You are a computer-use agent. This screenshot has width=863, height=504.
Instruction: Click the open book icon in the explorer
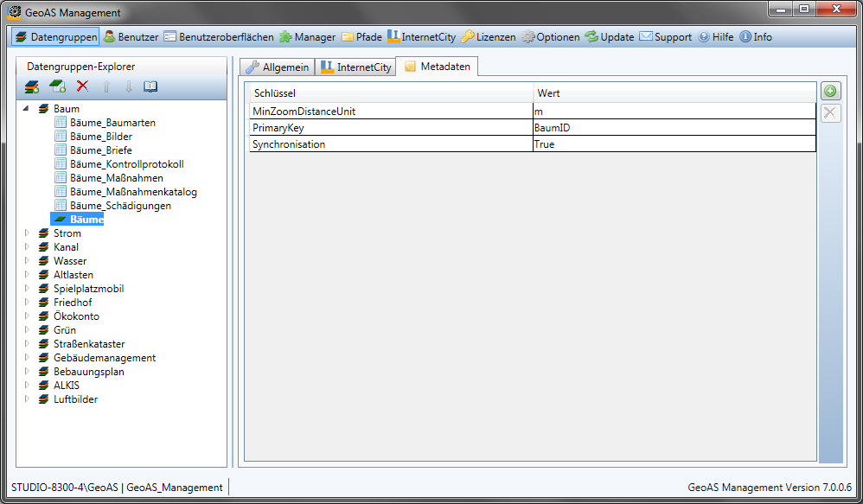click(150, 86)
